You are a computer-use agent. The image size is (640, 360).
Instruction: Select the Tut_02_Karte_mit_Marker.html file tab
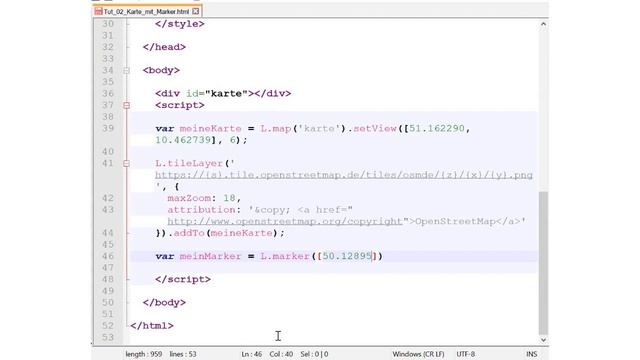147,11
